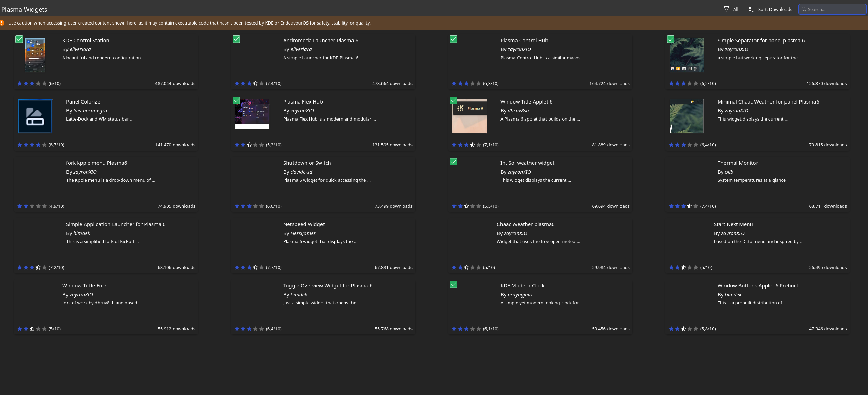Click the Simple Separator fern thumbnail
The image size is (868, 395).
686,55
